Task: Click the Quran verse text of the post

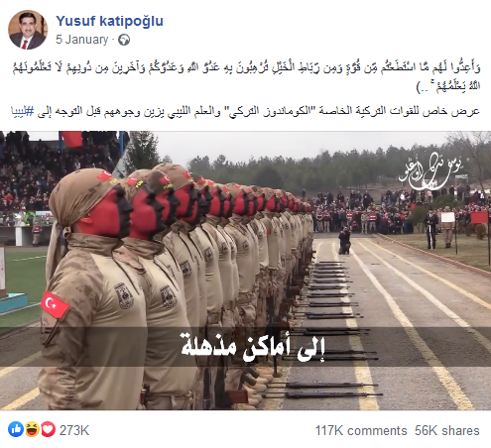Action: 246,76
